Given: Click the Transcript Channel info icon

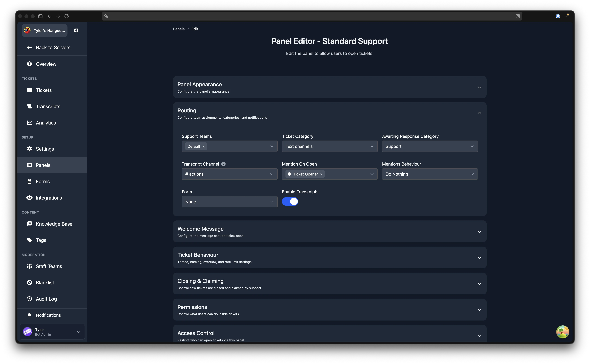Looking at the screenshot, I should tap(223, 164).
